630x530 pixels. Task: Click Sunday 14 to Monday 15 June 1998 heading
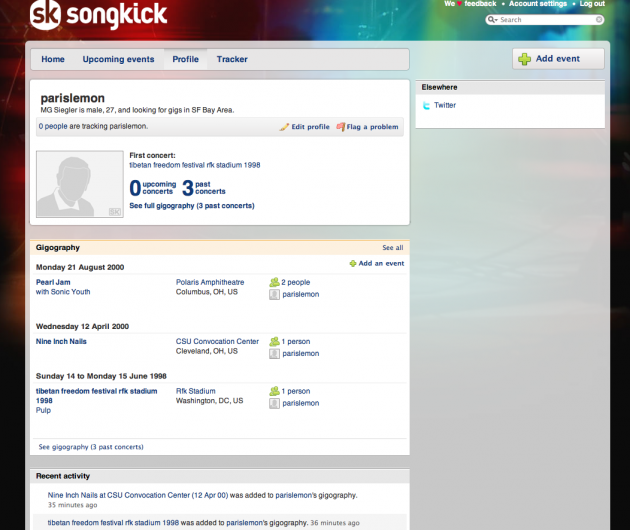[101, 376]
